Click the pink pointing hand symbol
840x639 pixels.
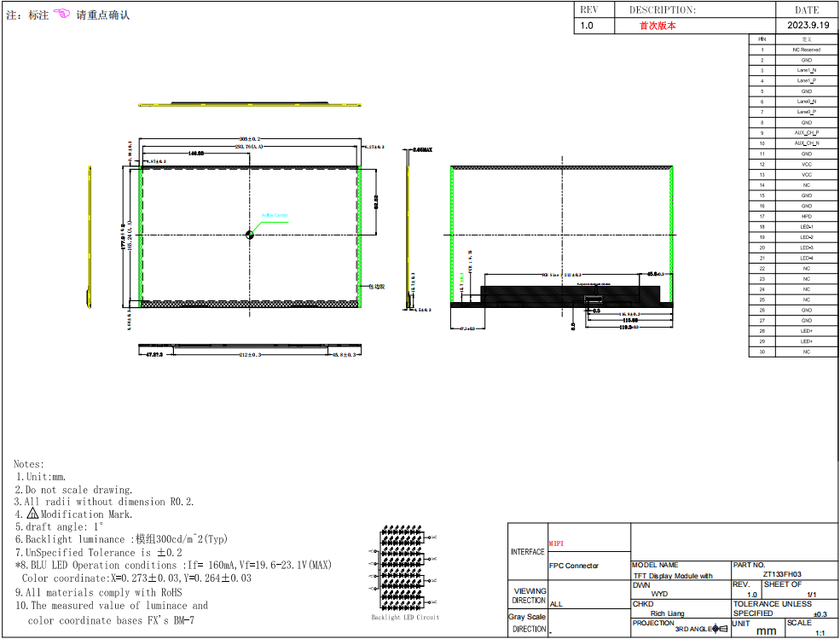pos(61,14)
